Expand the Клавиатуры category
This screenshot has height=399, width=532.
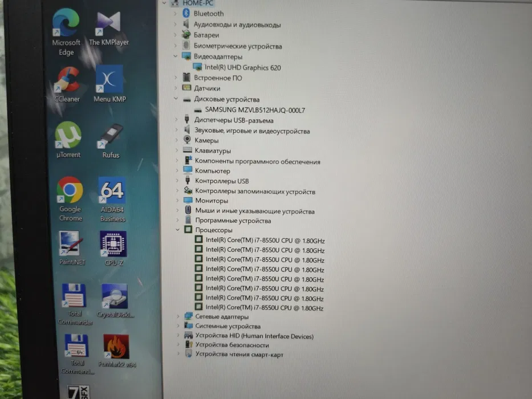point(176,150)
